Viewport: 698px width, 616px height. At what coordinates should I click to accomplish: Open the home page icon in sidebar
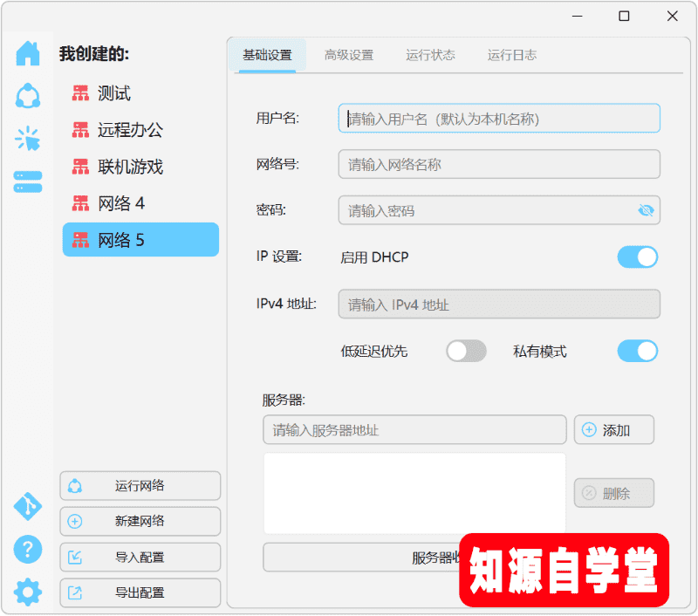28,53
